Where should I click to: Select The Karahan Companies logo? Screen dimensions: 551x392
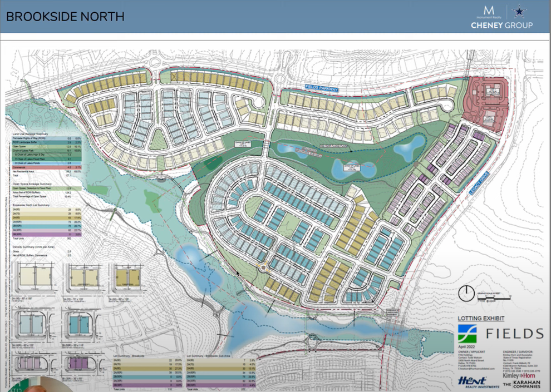click(522, 384)
